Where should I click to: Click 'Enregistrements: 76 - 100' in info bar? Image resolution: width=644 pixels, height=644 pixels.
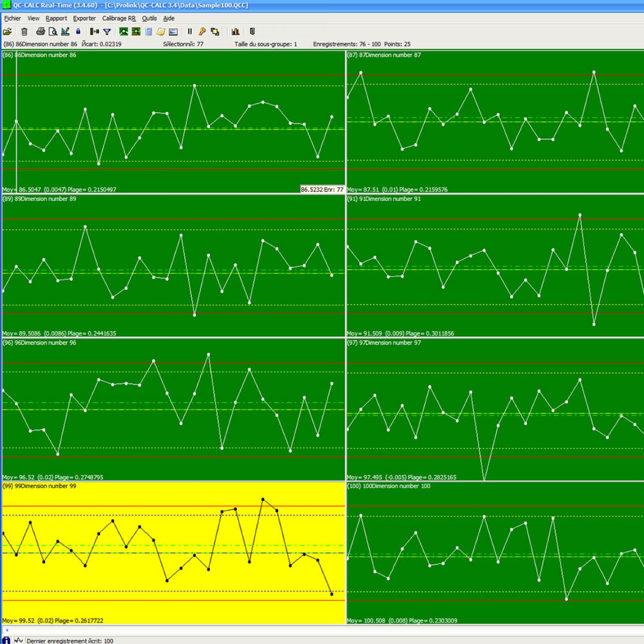pos(347,44)
